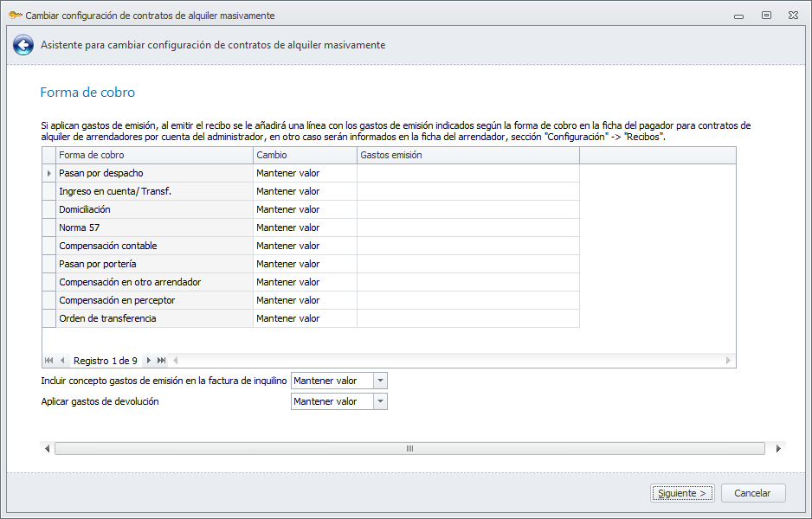This screenshot has height=519, width=812.
Task: Go to next record in grid navigator
Action: pyautogui.click(x=149, y=361)
